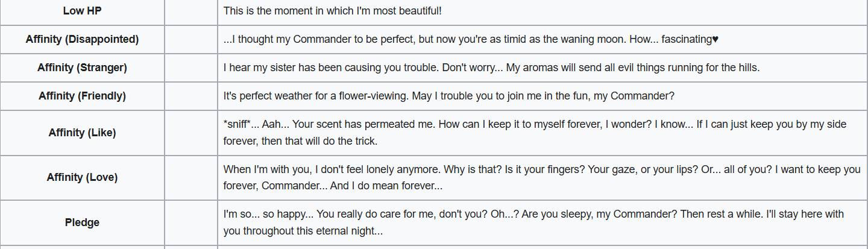Screen dimensions: 868x249
Task: Click the 'I'm so... so happy' pledge quote
Action: [x=533, y=222]
